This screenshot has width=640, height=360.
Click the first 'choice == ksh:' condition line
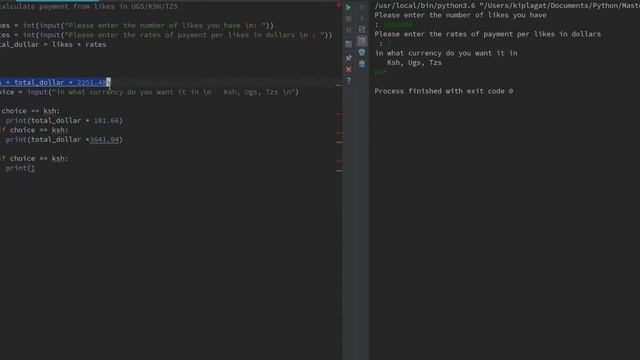click(x=30, y=111)
